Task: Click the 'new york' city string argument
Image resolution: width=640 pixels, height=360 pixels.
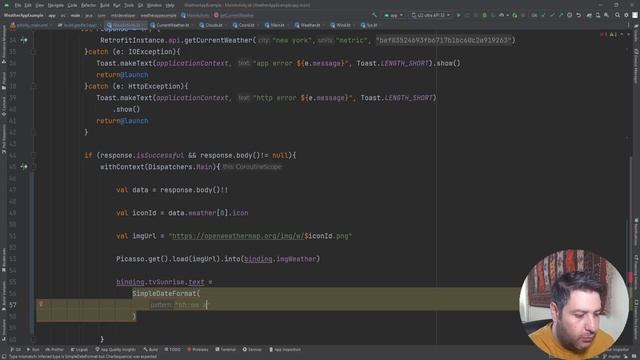Action: coord(291,40)
